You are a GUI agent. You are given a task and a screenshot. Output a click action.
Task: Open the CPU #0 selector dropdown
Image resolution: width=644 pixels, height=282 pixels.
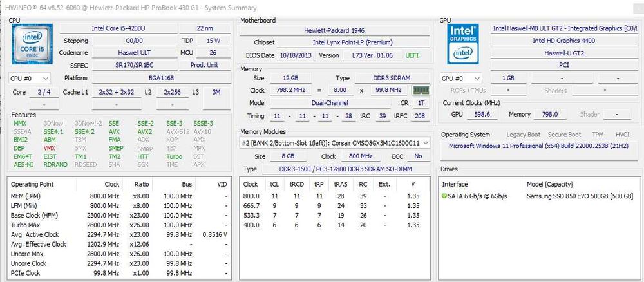30,78
